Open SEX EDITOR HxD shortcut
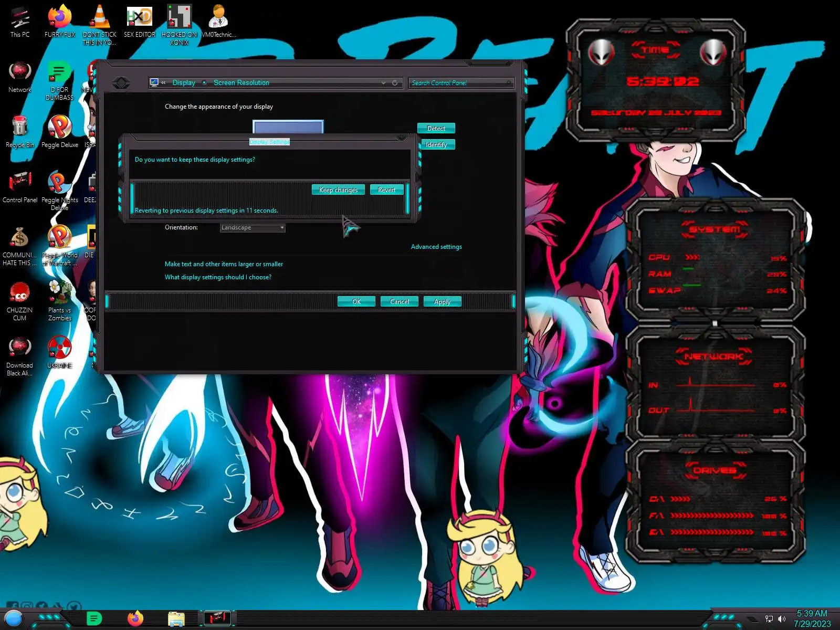840x630 pixels. (x=139, y=22)
